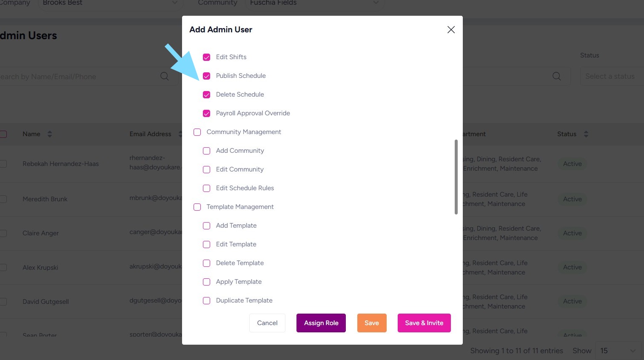Tick the Edit Schedule Rules checkbox
Image resolution: width=644 pixels, height=360 pixels.
[x=207, y=188]
